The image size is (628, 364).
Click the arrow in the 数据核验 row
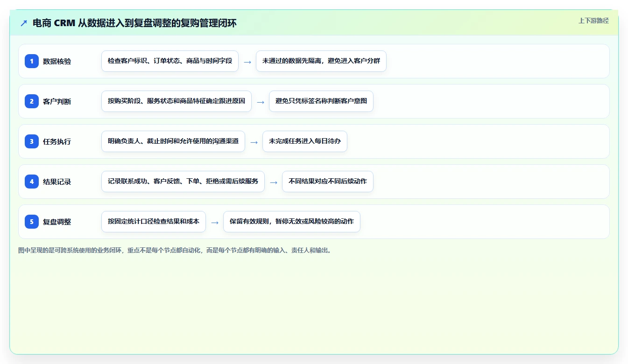[x=247, y=62]
